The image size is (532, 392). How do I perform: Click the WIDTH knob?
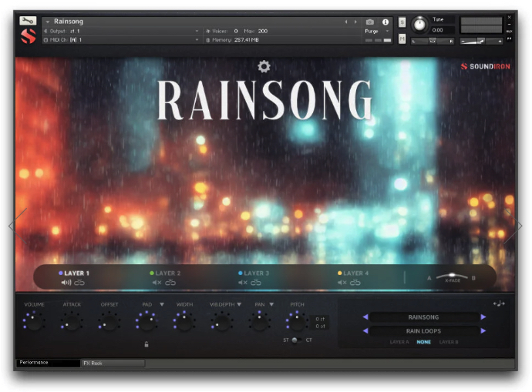184,321
